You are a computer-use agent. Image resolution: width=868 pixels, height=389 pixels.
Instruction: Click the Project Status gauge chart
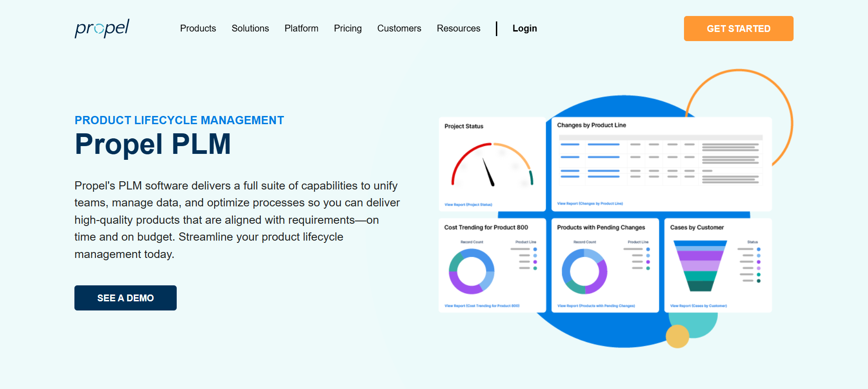[491, 165]
